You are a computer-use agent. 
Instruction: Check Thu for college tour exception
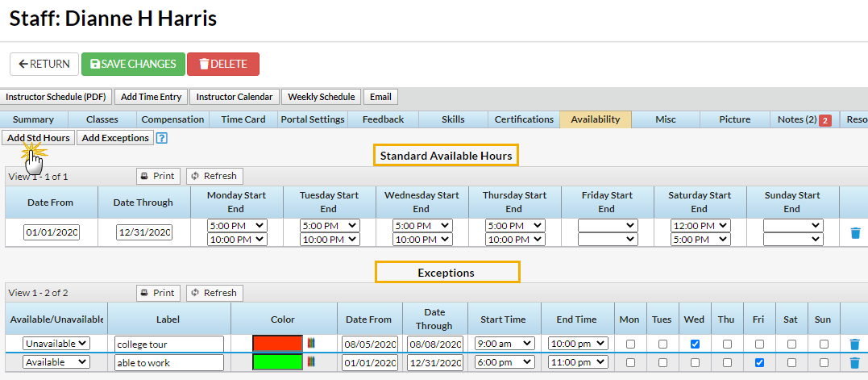pos(727,344)
